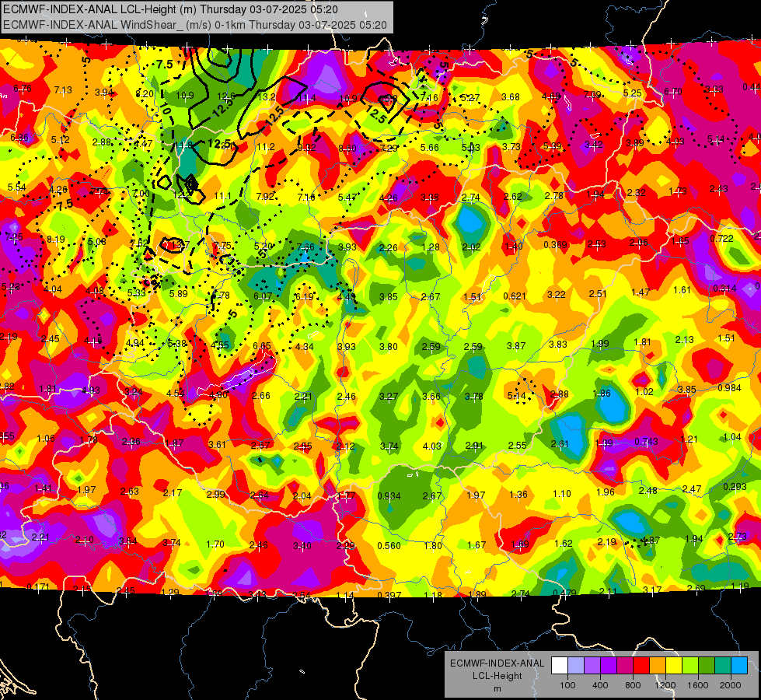This screenshot has width=761, height=700.
Task: Click the grid value 0.397
Action: coord(389,596)
